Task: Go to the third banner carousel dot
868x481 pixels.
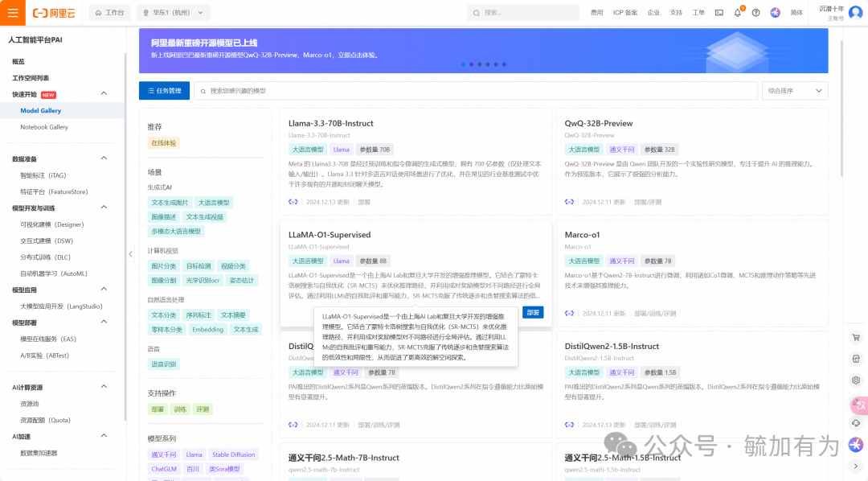Action: (x=479, y=64)
